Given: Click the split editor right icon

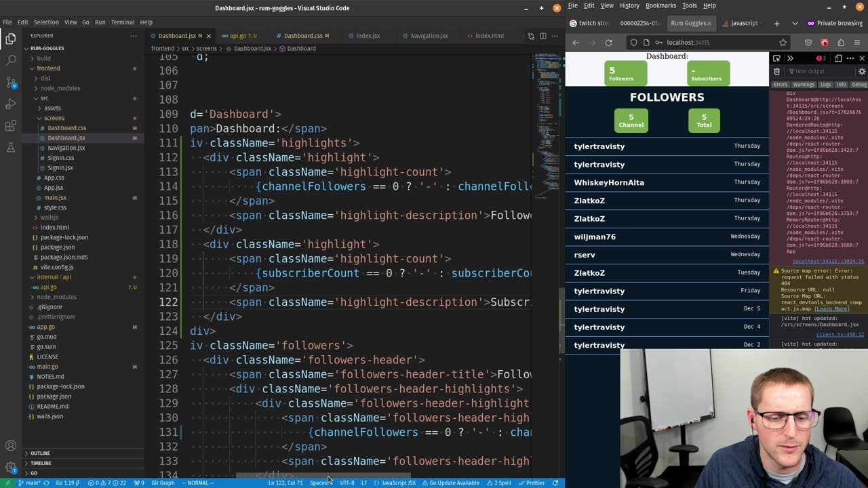Looking at the screenshot, I should [x=543, y=36].
